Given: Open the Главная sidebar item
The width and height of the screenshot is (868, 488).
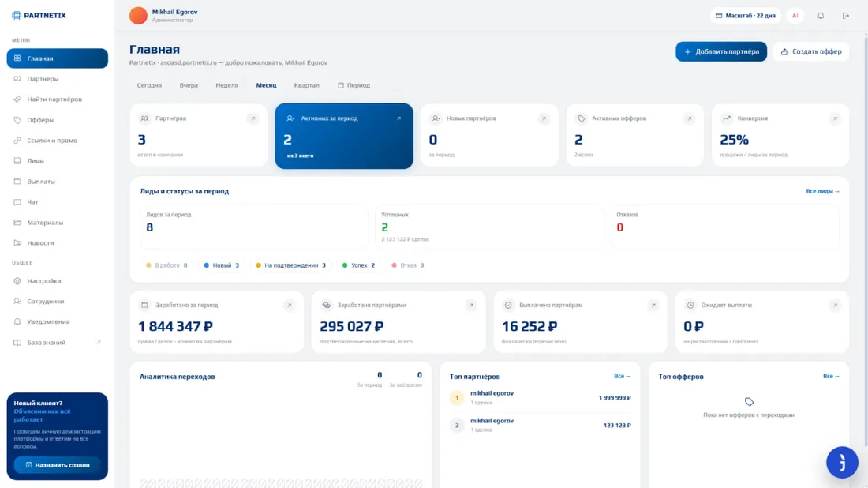Looking at the screenshot, I should pyautogui.click(x=57, y=58).
